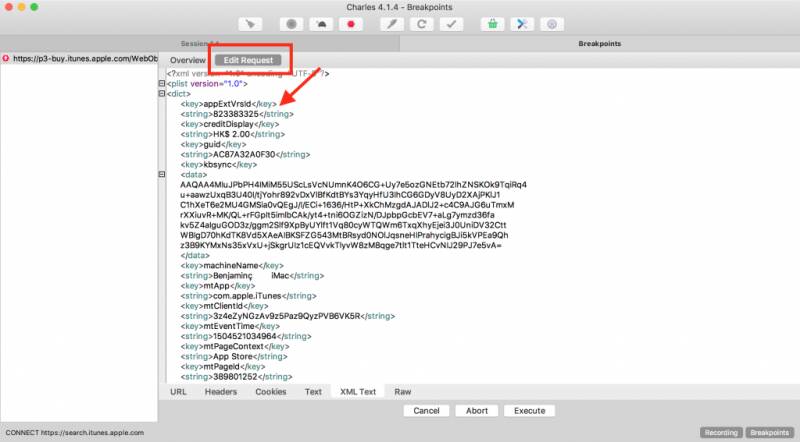This screenshot has width=800, height=442.
Task: Select the arrow pointer toolbar icon
Action: (250, 24)
